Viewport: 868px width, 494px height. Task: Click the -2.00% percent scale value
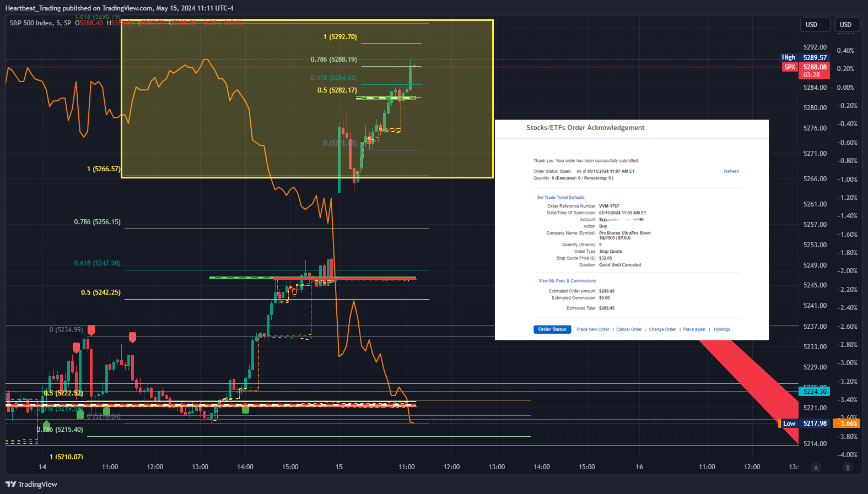pos(847,271)
